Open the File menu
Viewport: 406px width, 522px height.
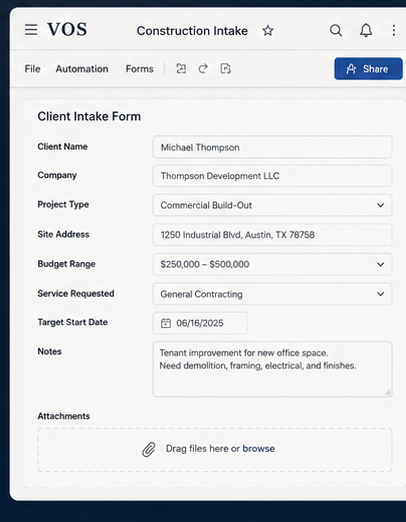click(x=33, y=69)
